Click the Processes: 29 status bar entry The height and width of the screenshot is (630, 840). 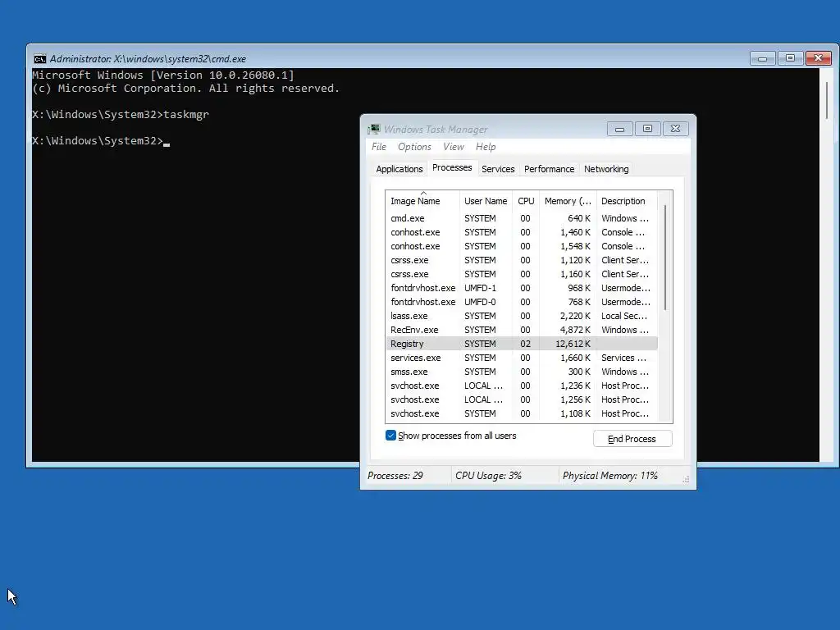tap(395, 476)
